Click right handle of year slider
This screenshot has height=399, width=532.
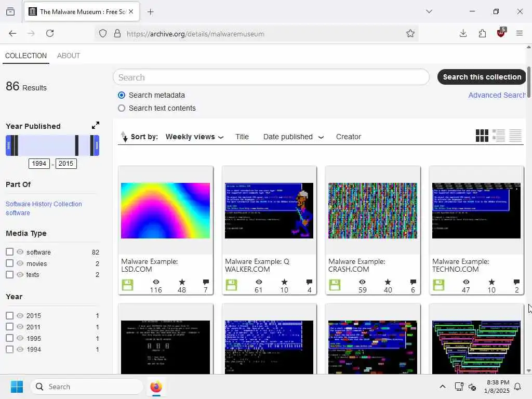click(x=96, y=145)
